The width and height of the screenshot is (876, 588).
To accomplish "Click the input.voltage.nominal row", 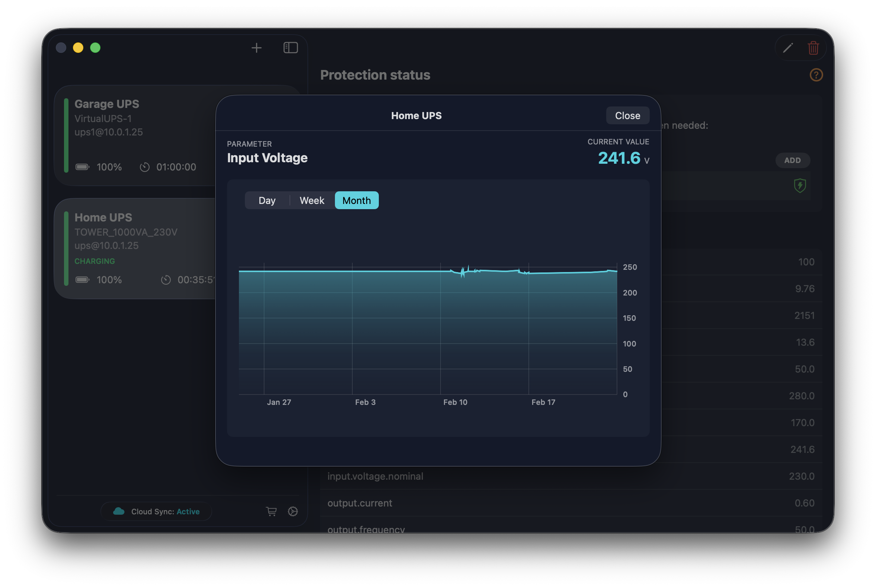I will [571, 476].
